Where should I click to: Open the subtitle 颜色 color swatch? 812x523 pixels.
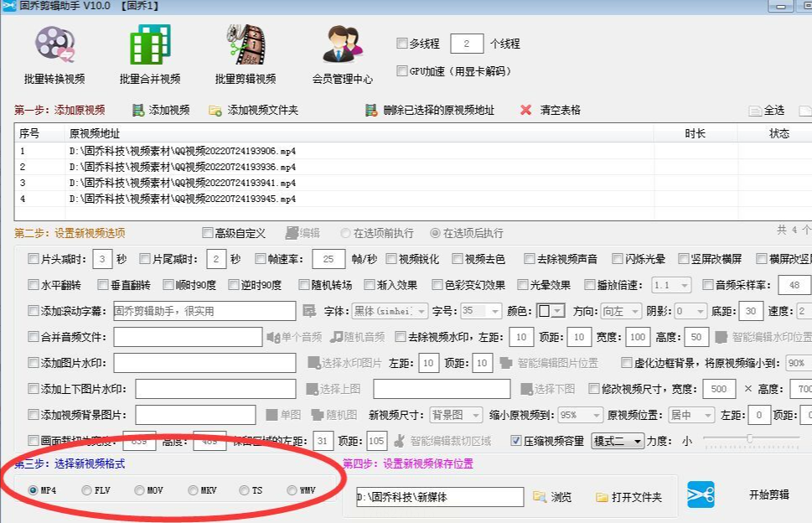pos(550,311)
